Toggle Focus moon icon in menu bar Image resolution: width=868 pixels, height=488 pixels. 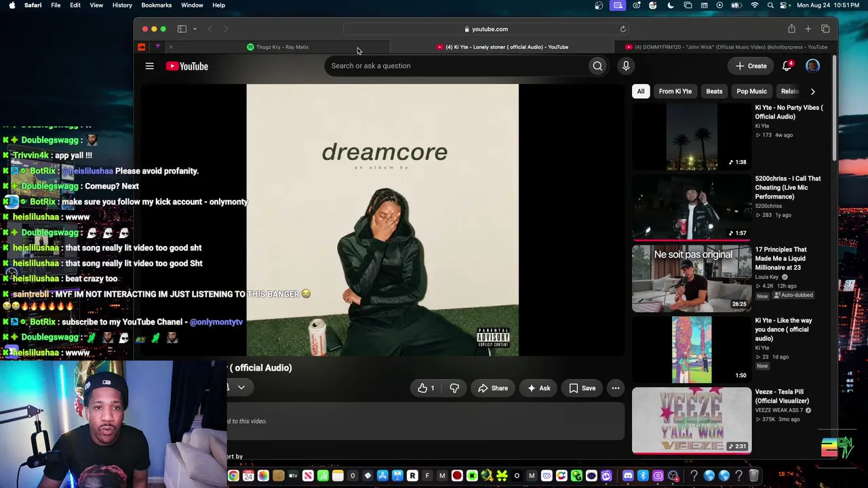coord(671,5)
